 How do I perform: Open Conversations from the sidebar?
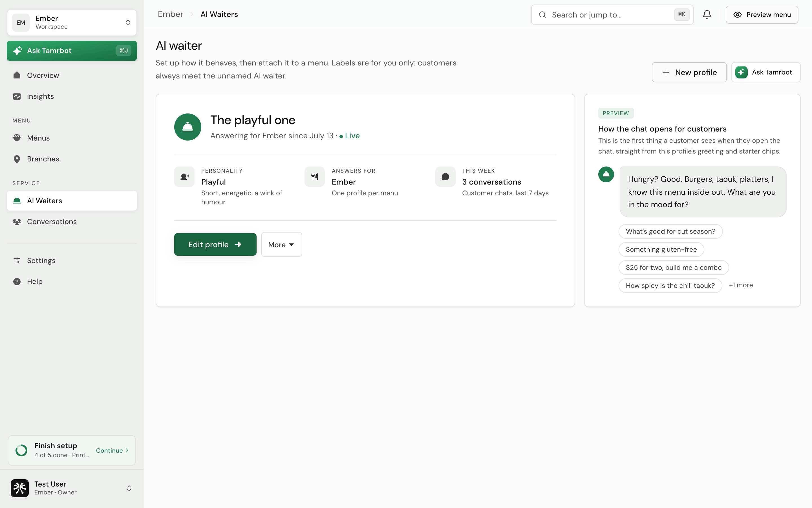coord(72,222)
